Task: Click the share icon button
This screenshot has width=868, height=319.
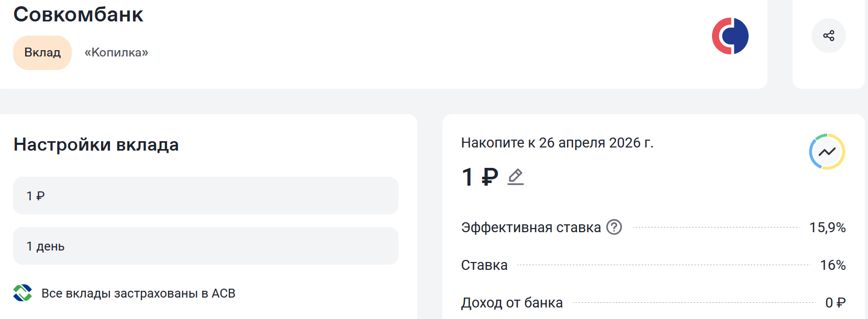Action: [x=828, y=36]
